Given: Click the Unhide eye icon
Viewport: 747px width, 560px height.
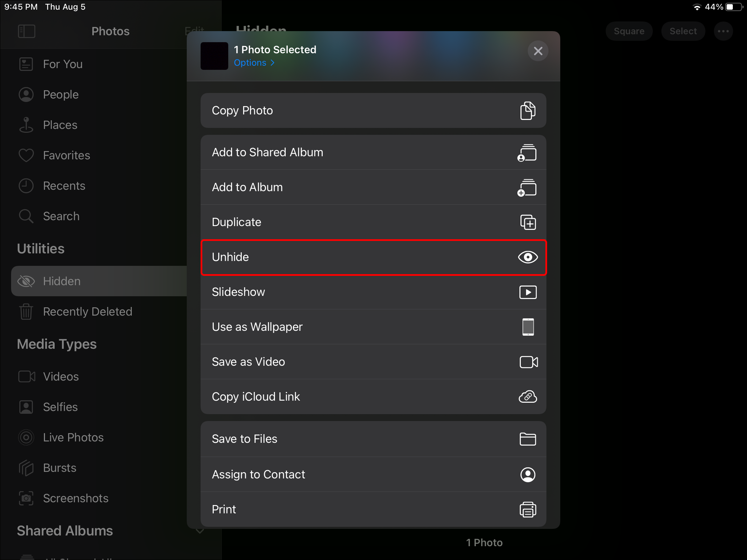Looking at the screenshot, I should (528, 257).
